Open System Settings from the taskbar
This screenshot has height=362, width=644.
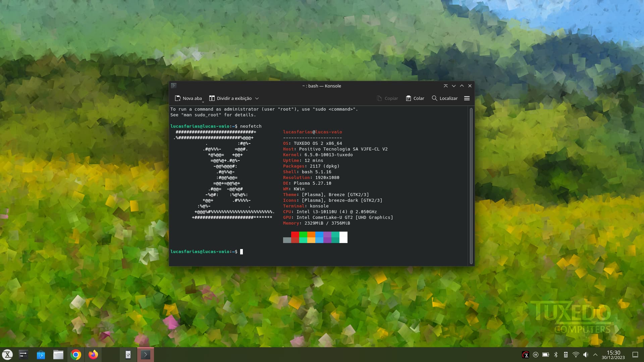[23, 355]
